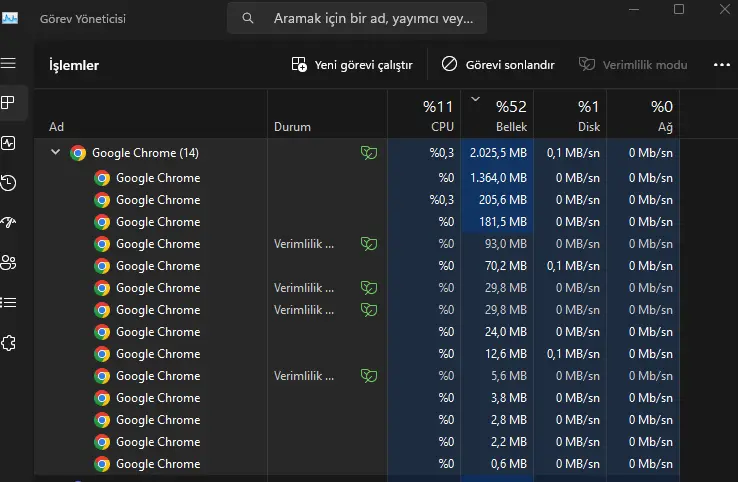
Task: Click the efficiency leaf icon on Google Chrome (14) row
Action: pos(369,153)
